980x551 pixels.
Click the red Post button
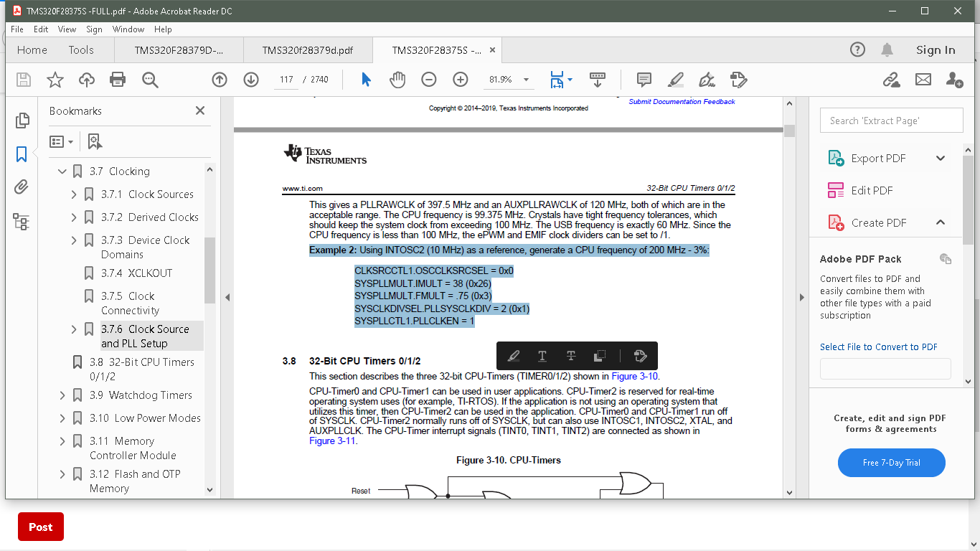point(41,527)
